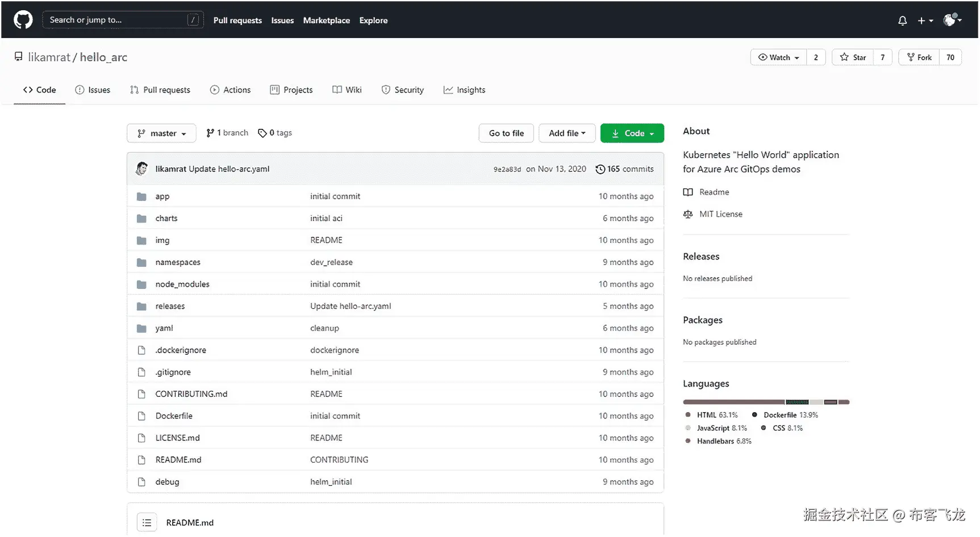Click the .dockerignore file icon
980x537 pixels.
coord(141,350)
